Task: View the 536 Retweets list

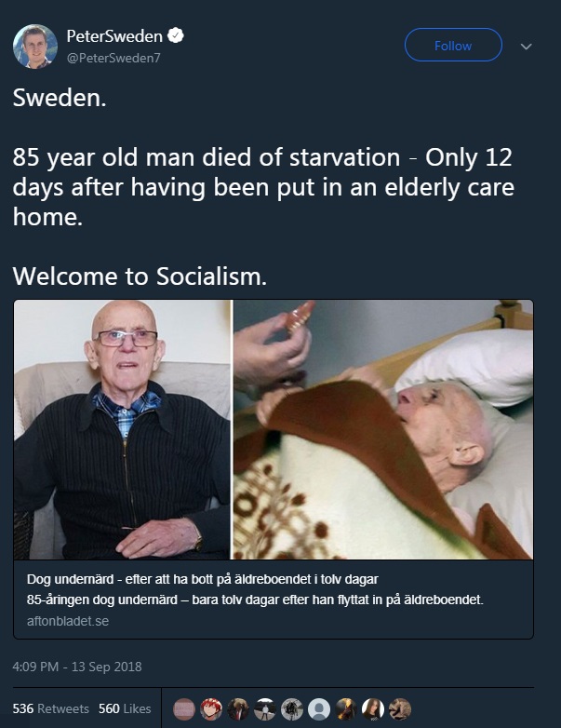Action: point(50,708)
